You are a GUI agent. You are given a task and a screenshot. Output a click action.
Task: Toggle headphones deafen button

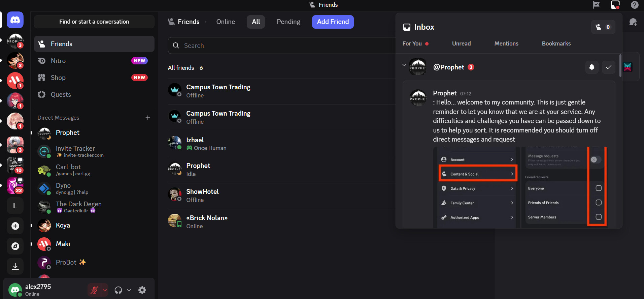118,290
